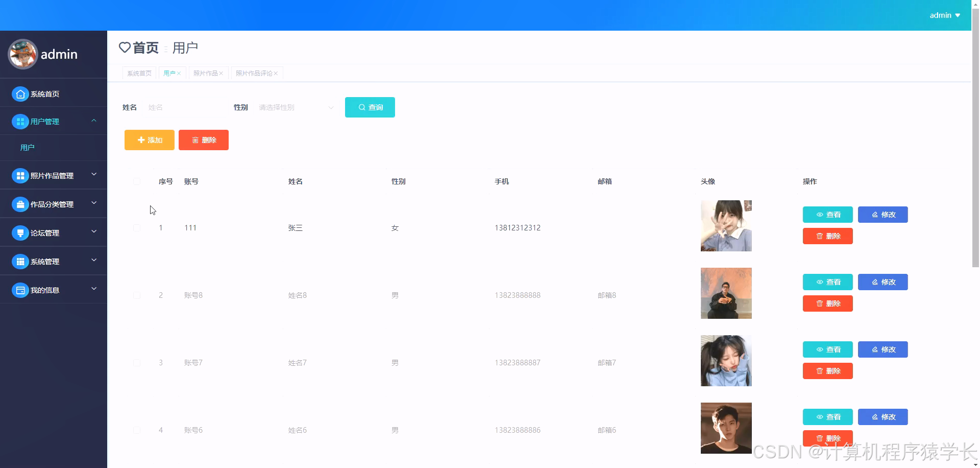This screenshot has height=468, width=980.
Task: Click the heart icon beside 首页
Action: tap(125, 48)
